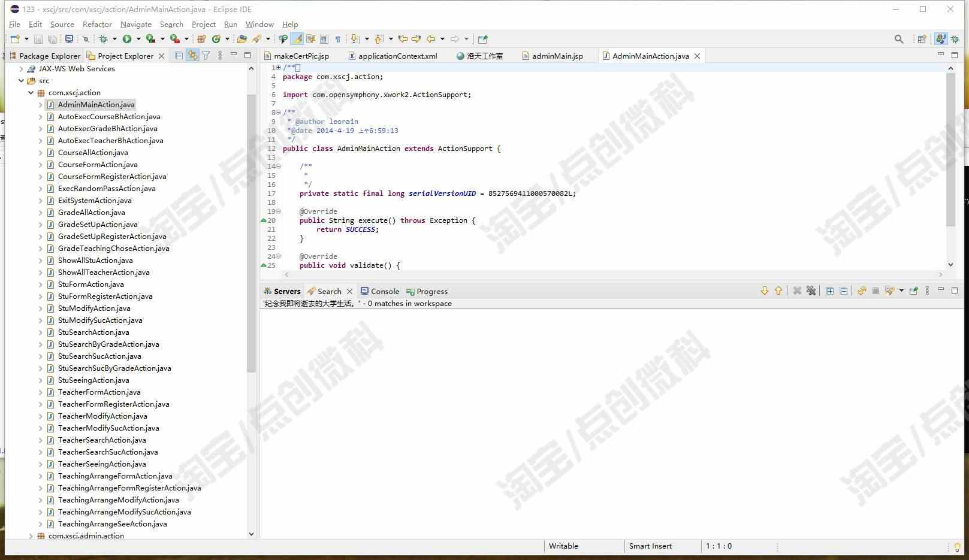
Task: Click the New Java Class icon
Action: click(216, 39)
